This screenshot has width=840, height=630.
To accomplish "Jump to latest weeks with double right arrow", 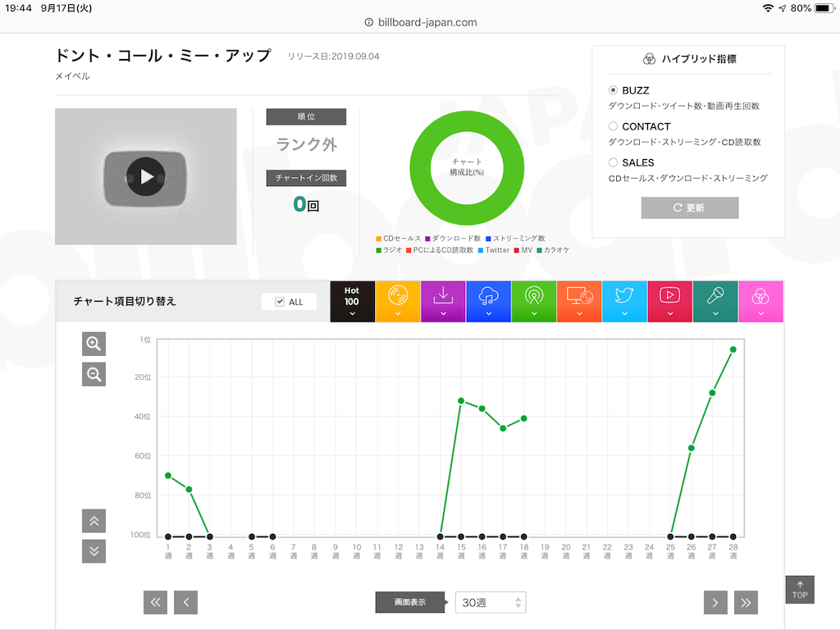I will click(x=746, y=603).
